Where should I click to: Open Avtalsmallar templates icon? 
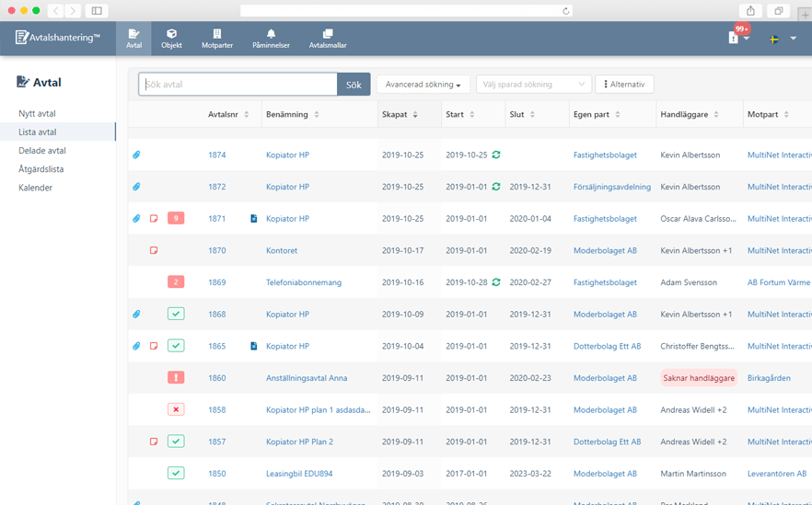[328, 35]
